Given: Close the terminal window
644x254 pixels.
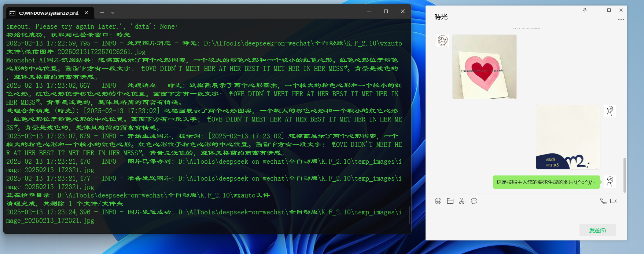Looking at the screenshot, I should 403,11.
